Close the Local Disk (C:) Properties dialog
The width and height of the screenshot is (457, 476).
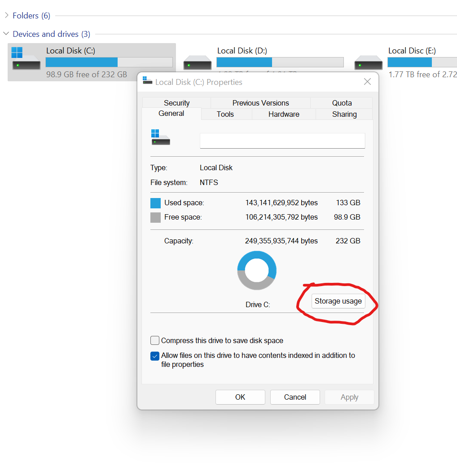pos(367,82)
